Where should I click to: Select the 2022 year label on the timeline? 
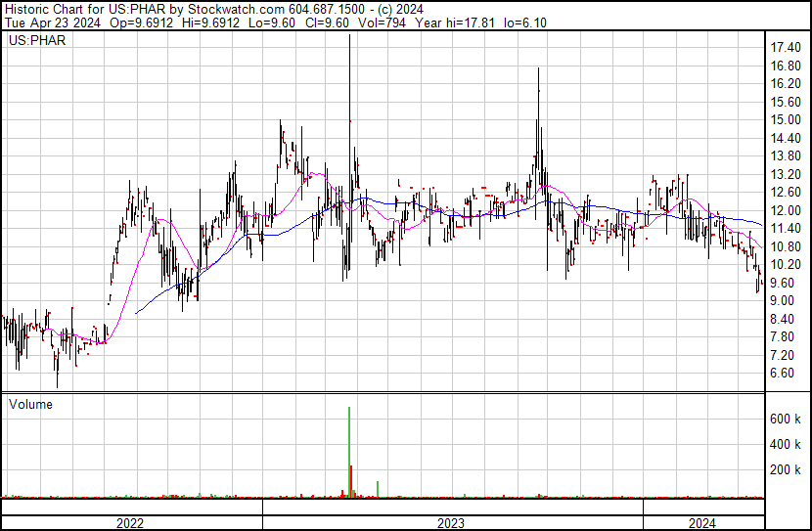(x=130, y=523)
